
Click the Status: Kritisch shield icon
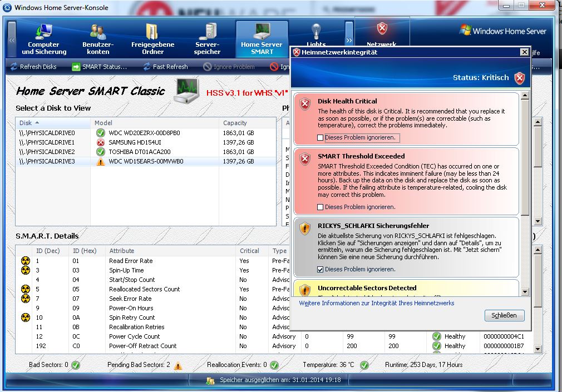[520, 78]
